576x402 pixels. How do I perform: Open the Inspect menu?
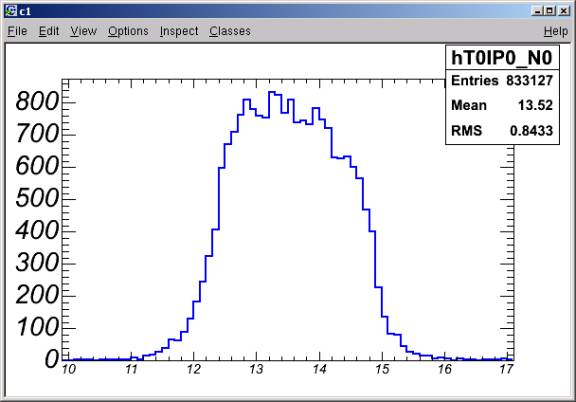pos(179,31)
